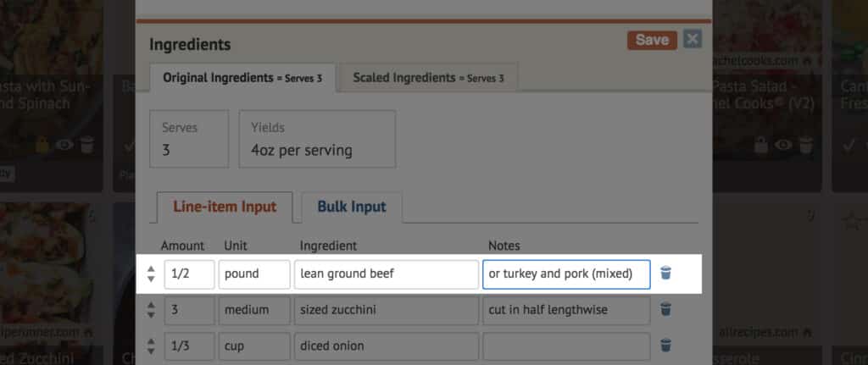Image resolution: width=868 pixels, height=365 pixels.
Task: Click the Notes field with turkey and pork
Action: point(566,274)
